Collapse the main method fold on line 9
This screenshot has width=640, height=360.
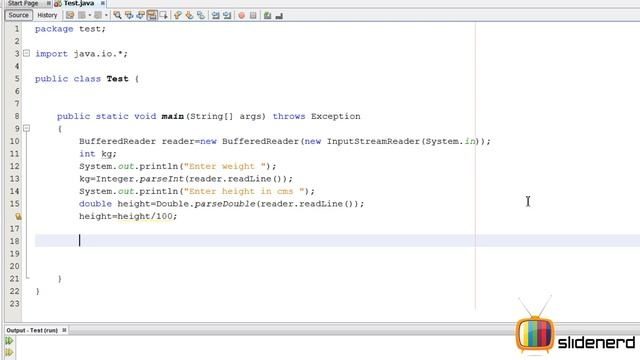click(x=27, y=129)
